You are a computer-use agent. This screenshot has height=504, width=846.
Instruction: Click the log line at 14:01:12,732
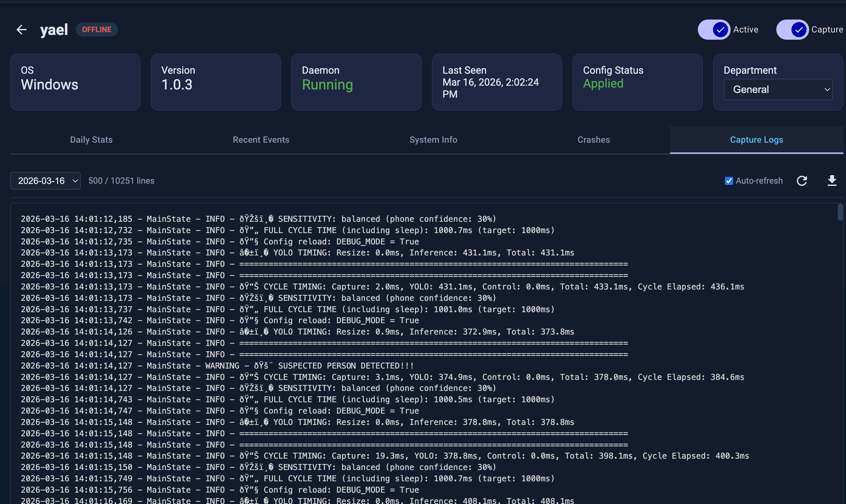tap(288, 230)
